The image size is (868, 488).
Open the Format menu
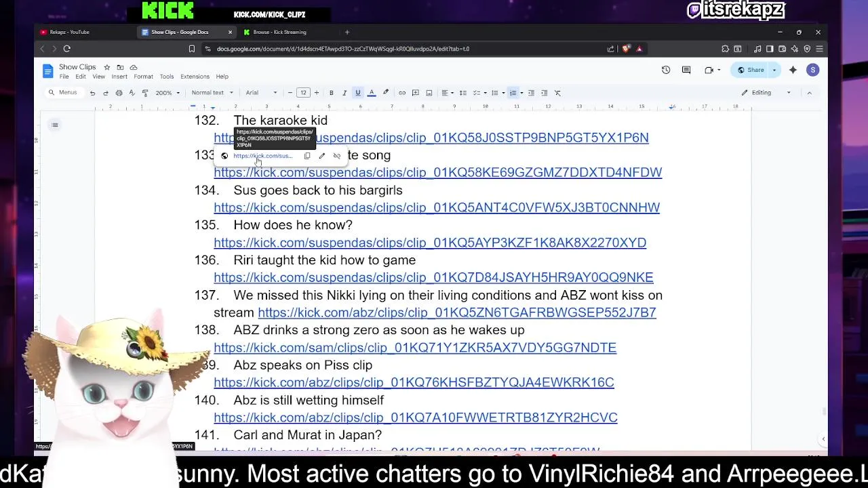tap(143, 77)
